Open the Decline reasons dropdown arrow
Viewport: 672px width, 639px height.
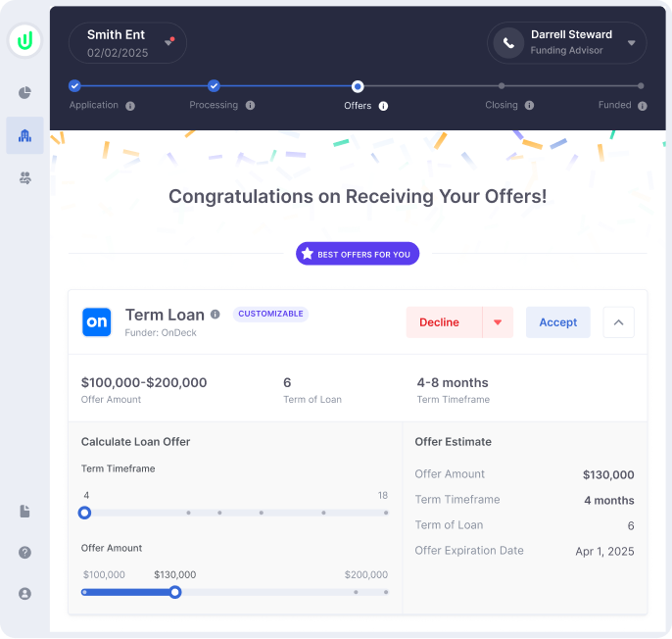pos(498,322)
